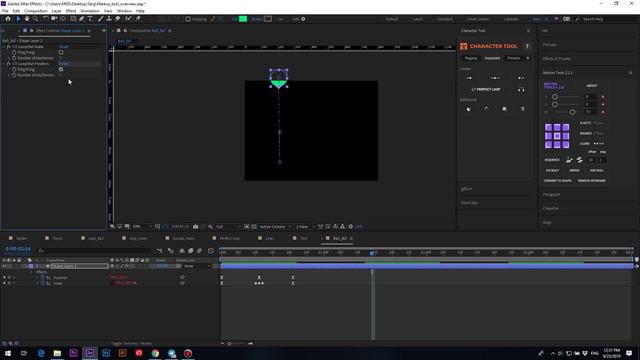Click the Perfect Loop button
The height and width of the screenshot is (360, 640).
[487, 89]
